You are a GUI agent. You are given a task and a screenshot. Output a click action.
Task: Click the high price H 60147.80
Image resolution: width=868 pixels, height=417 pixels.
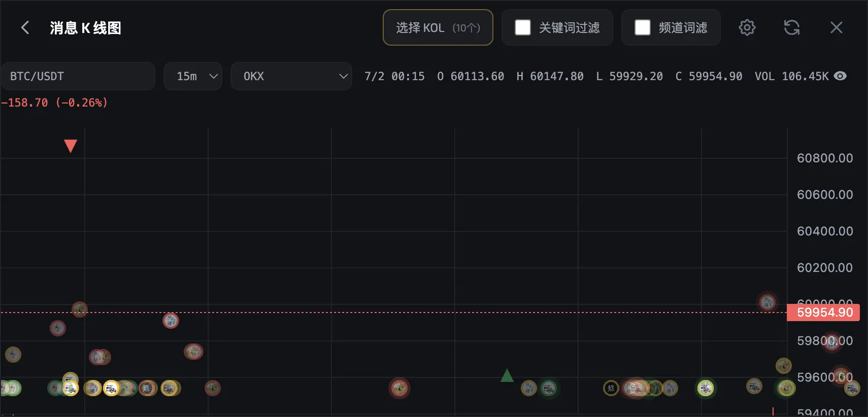click(550, 76)
